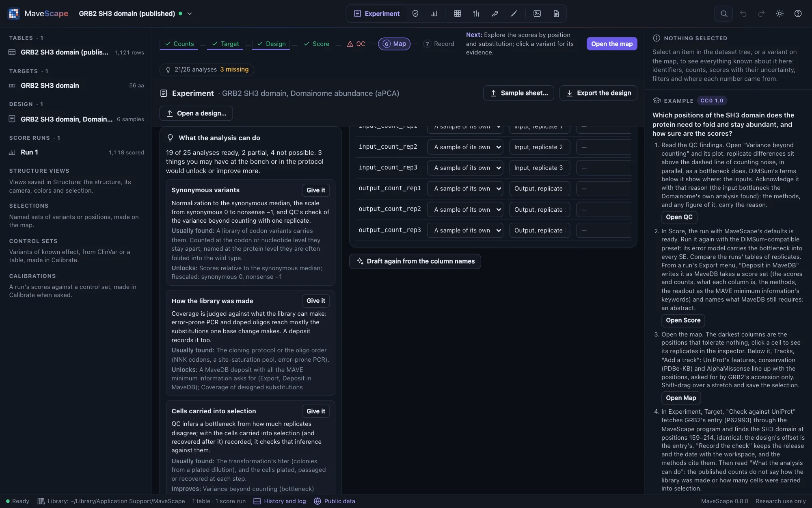Open output_count_rep1 sample assignment dropdown
Image resolution: width=812 pixels, height=508 pixels.
465,189
